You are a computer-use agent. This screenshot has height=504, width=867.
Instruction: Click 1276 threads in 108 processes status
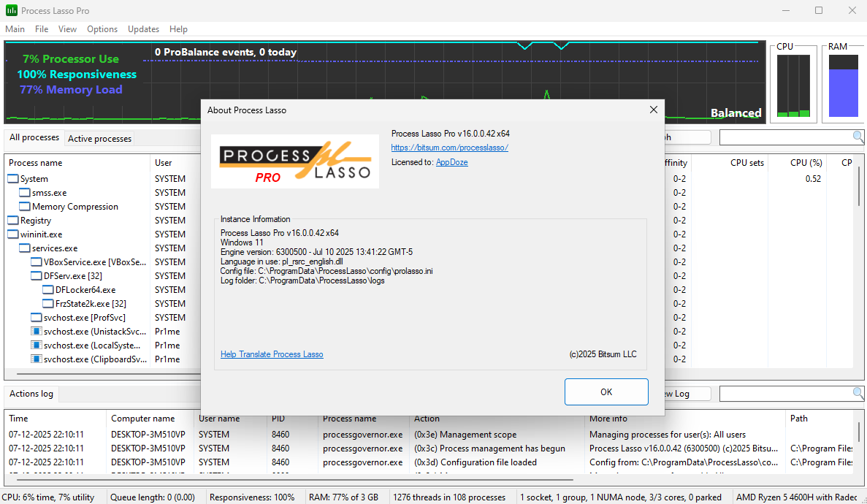pos(449,497)
